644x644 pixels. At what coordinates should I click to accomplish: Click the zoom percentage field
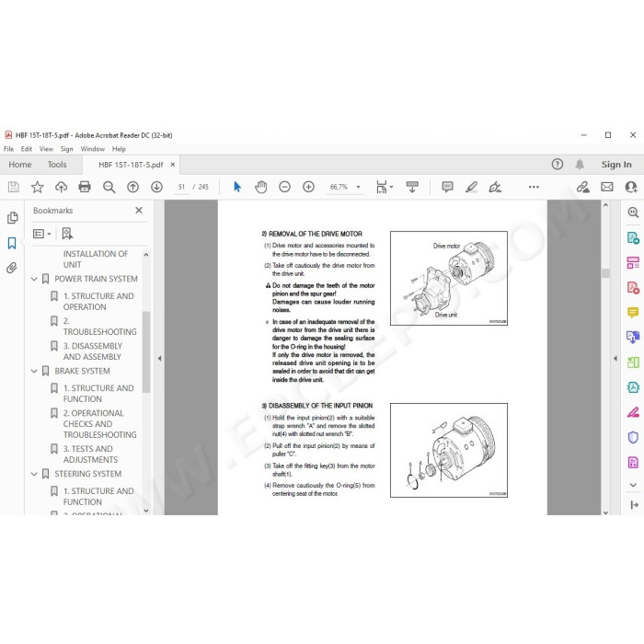[339, 188]
